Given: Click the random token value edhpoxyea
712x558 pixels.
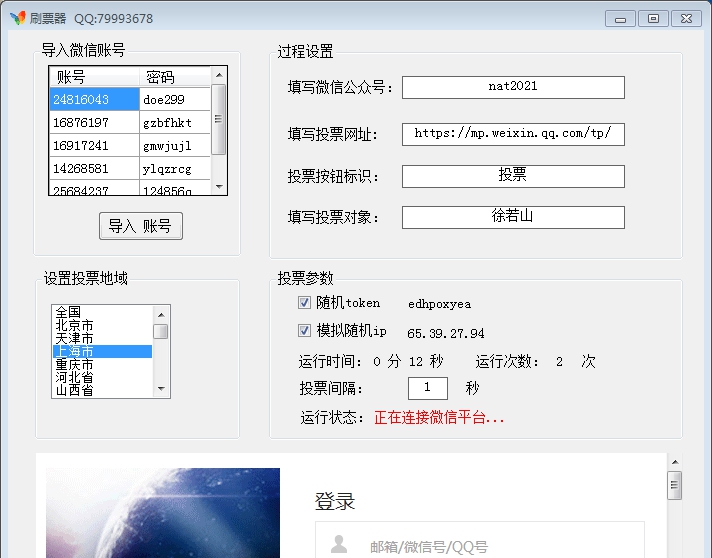Looking at the screenshot, I should 440,304.
